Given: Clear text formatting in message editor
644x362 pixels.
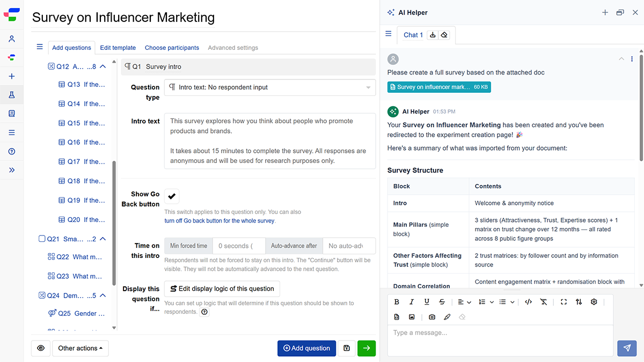Looking at the screenshot, I should (544, 302).
